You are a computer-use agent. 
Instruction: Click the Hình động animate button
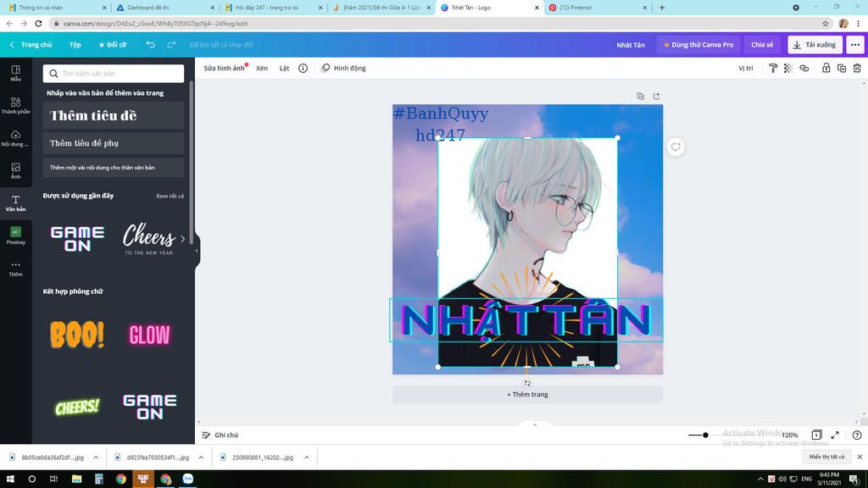[x=343, y=68]
